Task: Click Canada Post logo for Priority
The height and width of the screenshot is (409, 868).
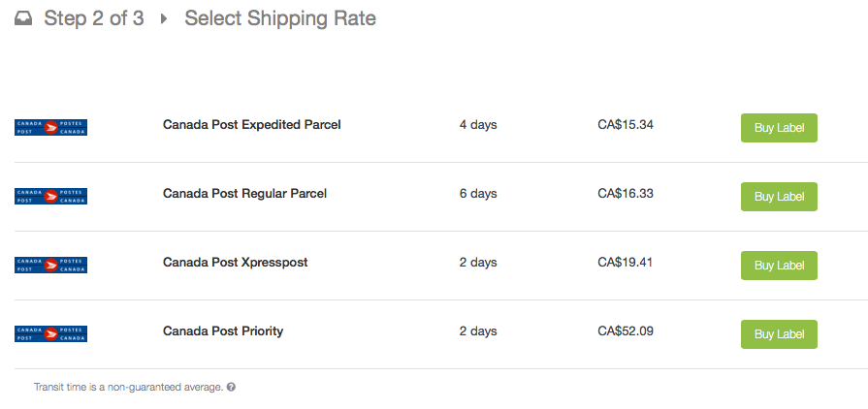Action: 51,333
